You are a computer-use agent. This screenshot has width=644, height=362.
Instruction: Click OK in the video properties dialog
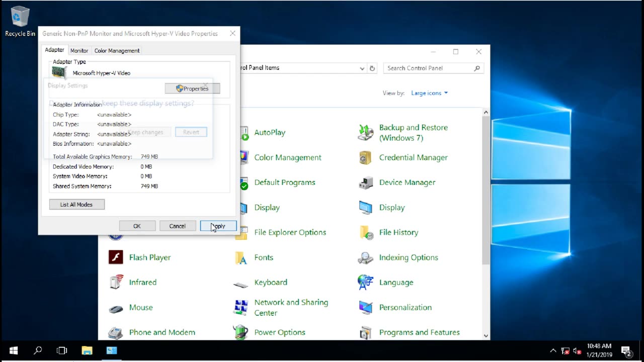click(x=137, y=226)
